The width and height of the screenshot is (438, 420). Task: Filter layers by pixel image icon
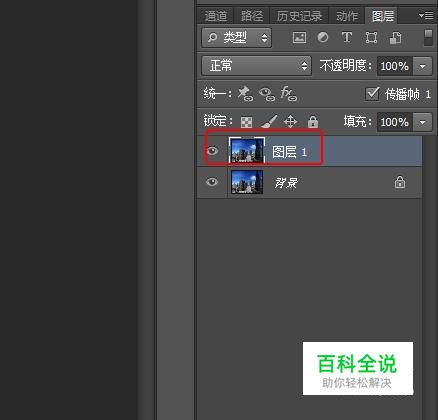(x=299, y=37)
